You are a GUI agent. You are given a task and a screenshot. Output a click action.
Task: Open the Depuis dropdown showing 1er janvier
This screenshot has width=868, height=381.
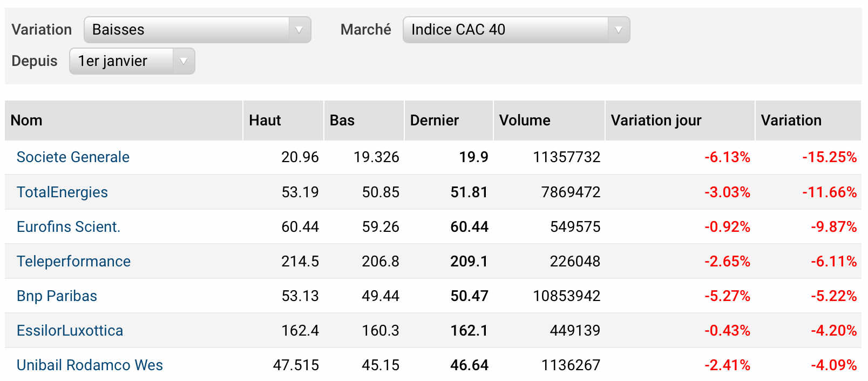click(132, 61)
